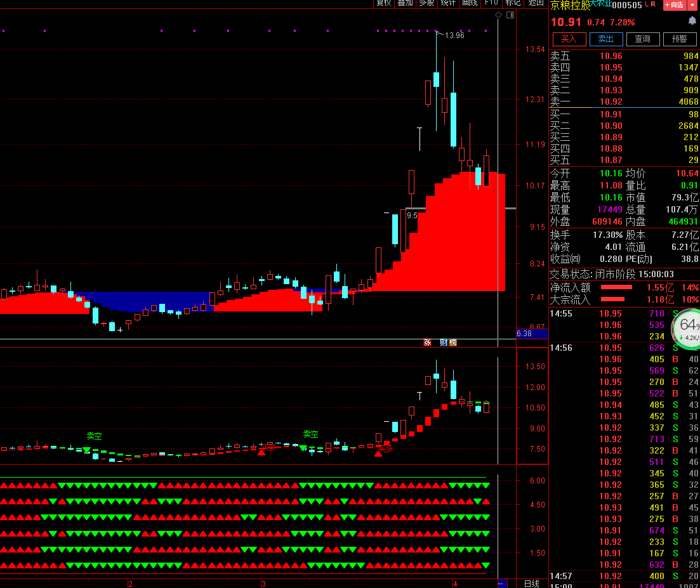Click the 查询 query button

tap(643, 39)
